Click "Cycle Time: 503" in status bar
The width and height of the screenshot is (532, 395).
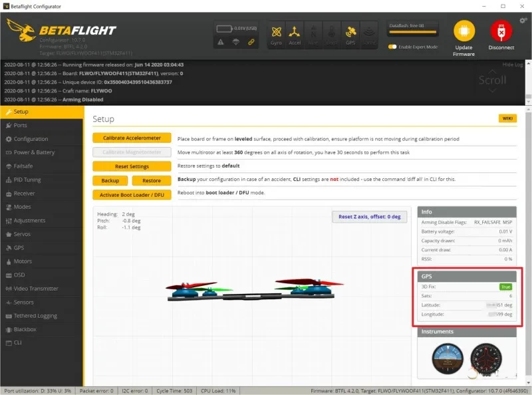(x=174, y=391)
